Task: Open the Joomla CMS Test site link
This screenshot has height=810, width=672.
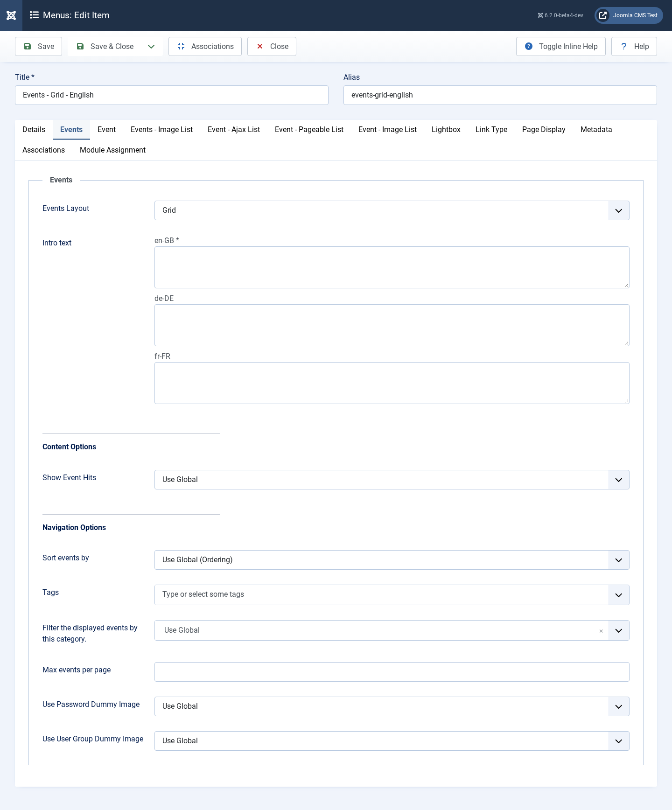Action: click(629, 15)
